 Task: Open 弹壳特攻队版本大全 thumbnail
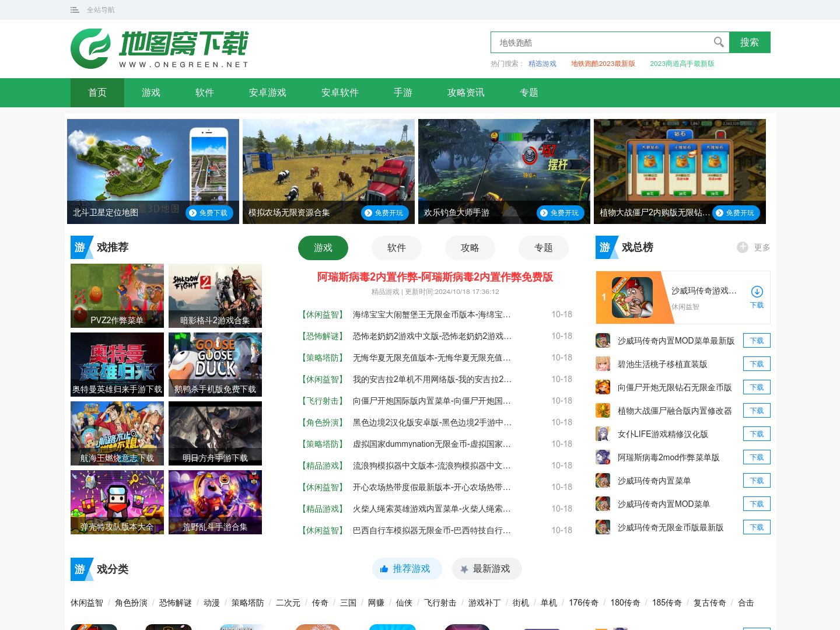coord(117,502)
